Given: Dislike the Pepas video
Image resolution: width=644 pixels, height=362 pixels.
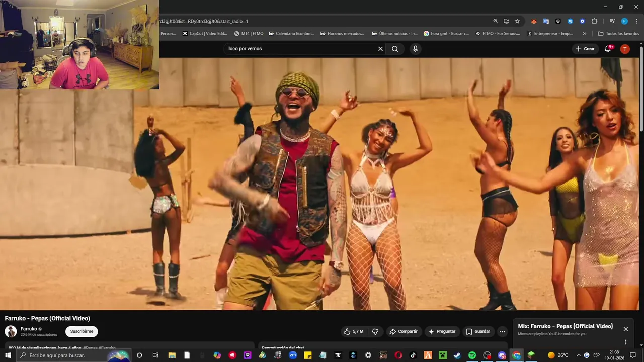Looking at the screenshot, I should coord(375,331).
